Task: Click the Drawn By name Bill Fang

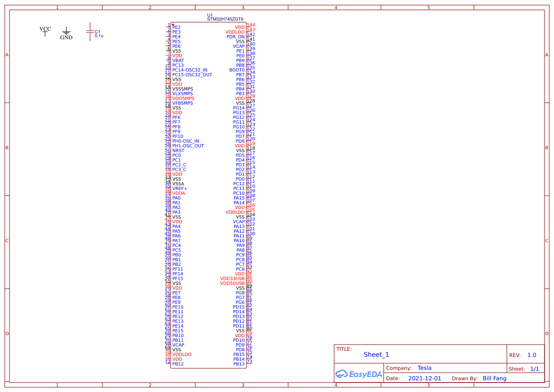Action: click(494, 378)
